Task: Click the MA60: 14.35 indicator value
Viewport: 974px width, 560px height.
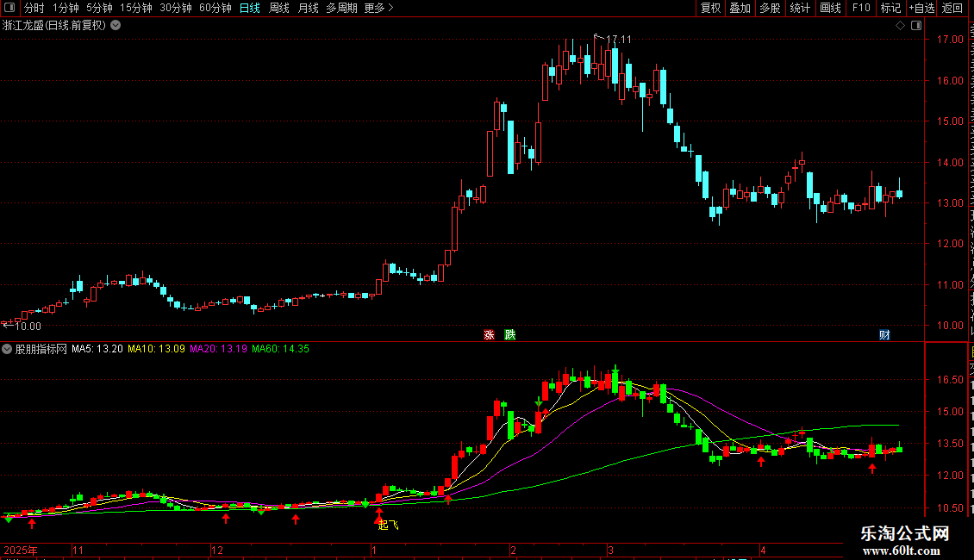Action: (280, 349)
